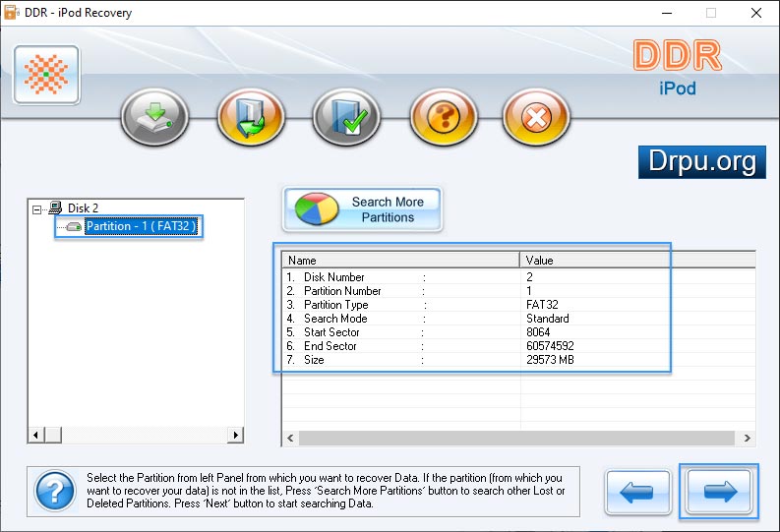Click the value 60574592

(x=550, y=346)
